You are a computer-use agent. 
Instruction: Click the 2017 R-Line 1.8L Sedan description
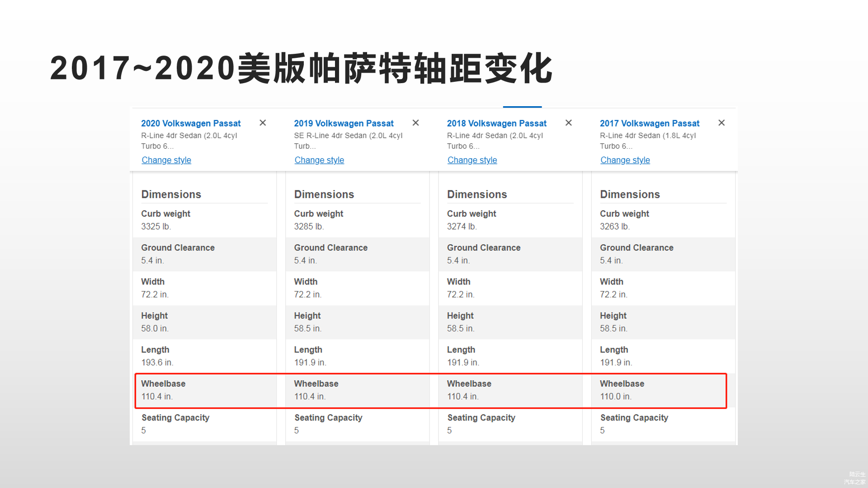648,141
